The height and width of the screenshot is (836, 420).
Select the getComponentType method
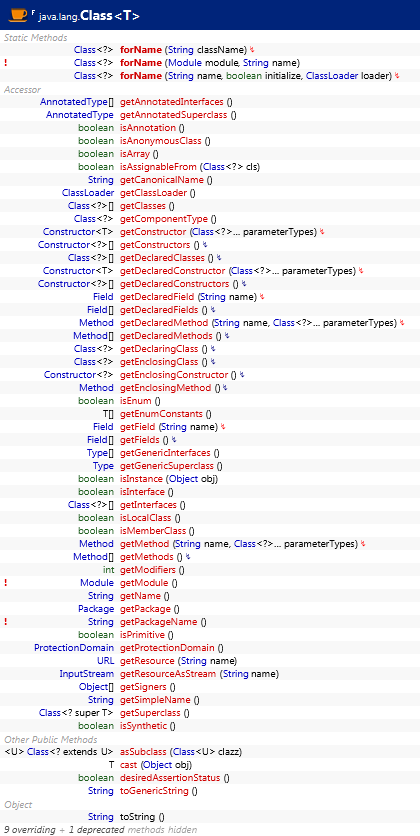click(x=165, y=219)
